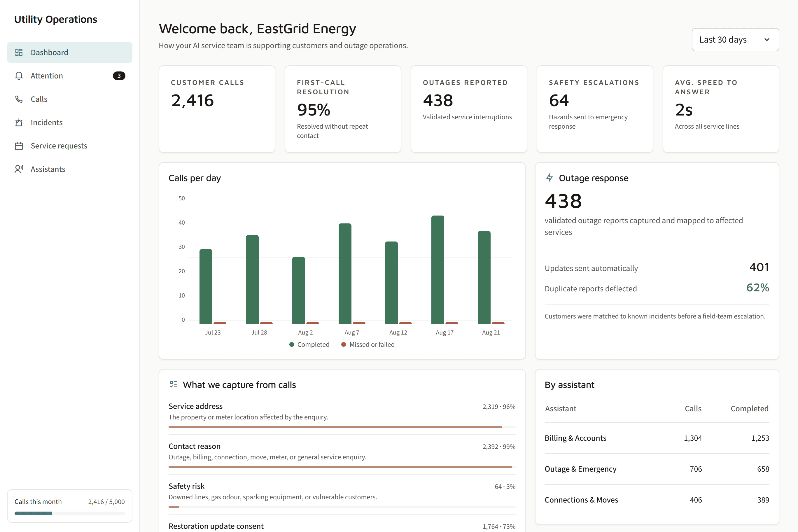
Task: Click the Calls per day chart title
Action: pos(195,178)
